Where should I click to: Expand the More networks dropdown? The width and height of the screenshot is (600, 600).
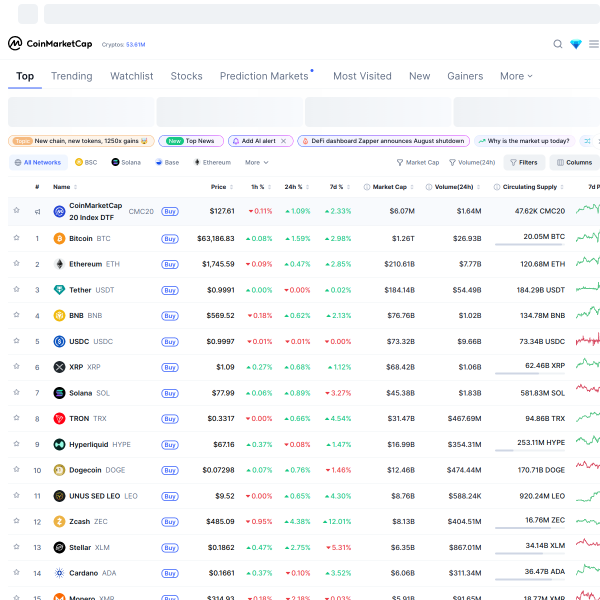point(256,163)
